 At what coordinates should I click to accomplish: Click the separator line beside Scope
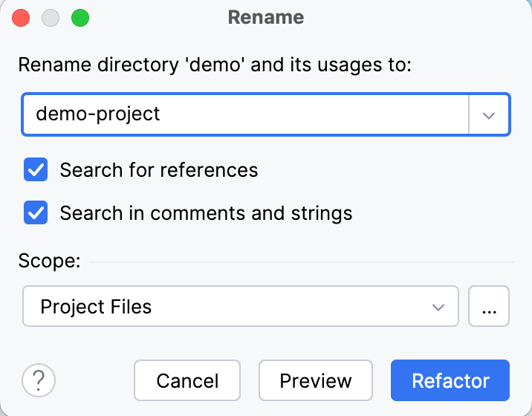click(x=301, y=262)
